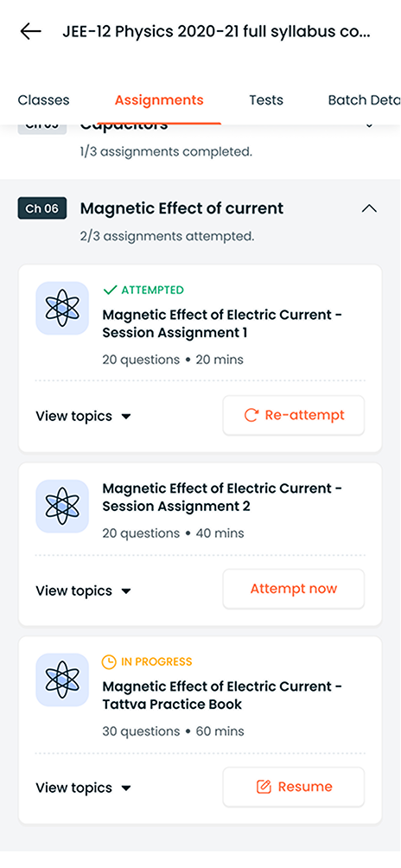Open Session Assignment 2 title
This screenshot has height=868, width=401.
222,498
